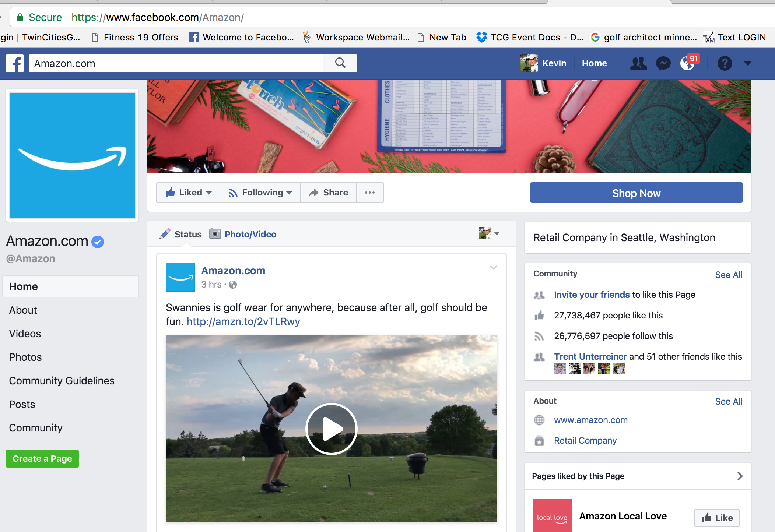
Task: Open Text LOGIN bookmark
Action: click(x=734, y=37)
